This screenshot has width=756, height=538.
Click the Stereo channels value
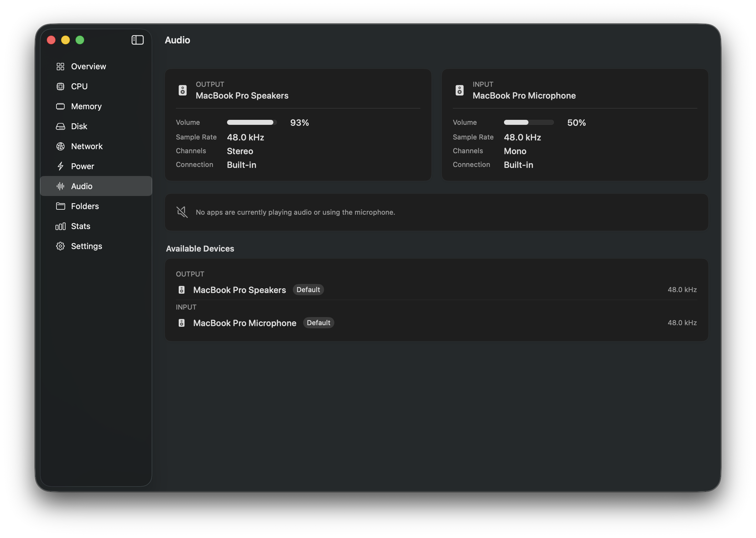click(240, 151)
